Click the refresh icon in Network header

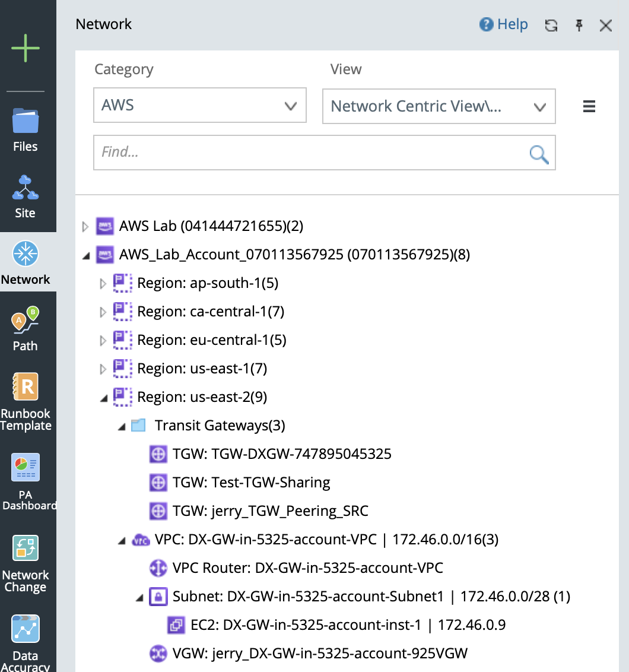(x=551, y=25)
